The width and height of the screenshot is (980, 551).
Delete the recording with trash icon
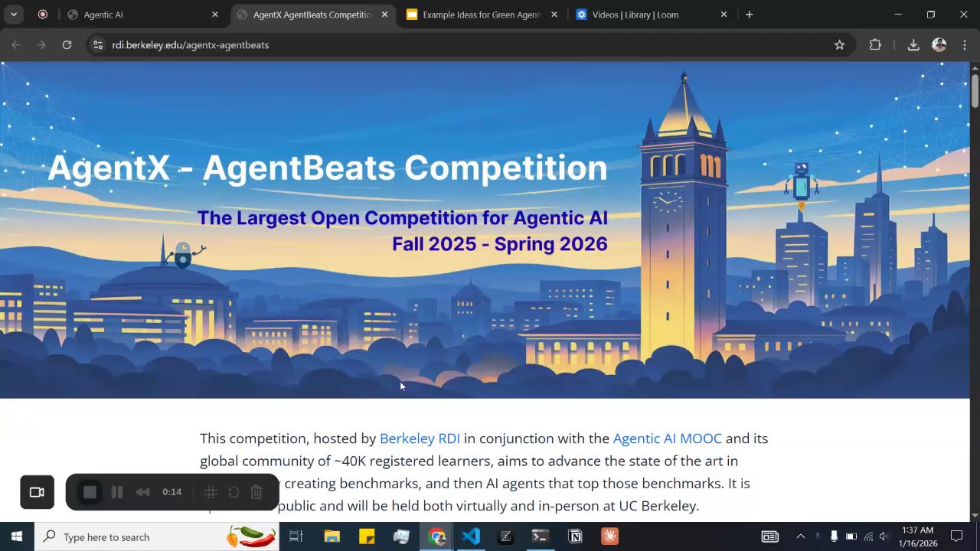click(x=256, y=492)
